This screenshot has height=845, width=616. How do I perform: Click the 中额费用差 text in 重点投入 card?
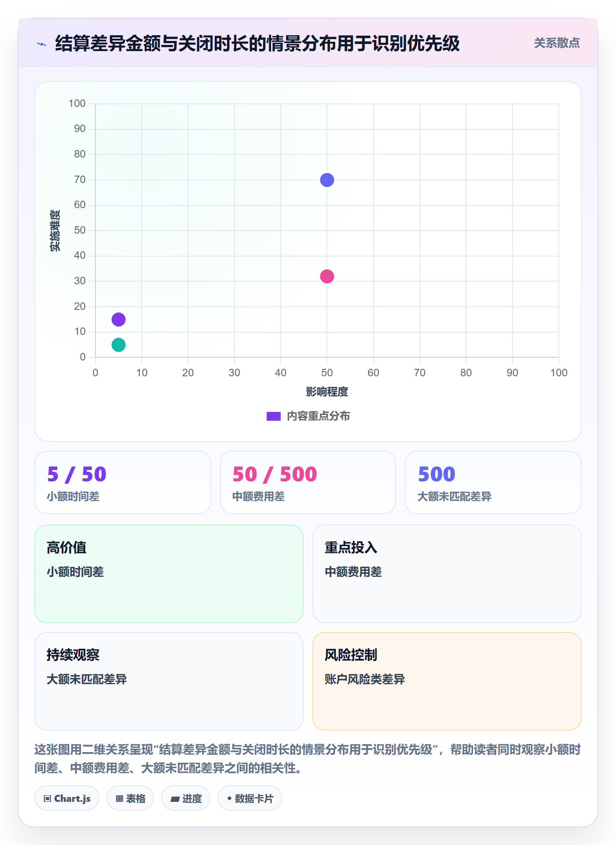pyautogui.click(x=353, y=572)
